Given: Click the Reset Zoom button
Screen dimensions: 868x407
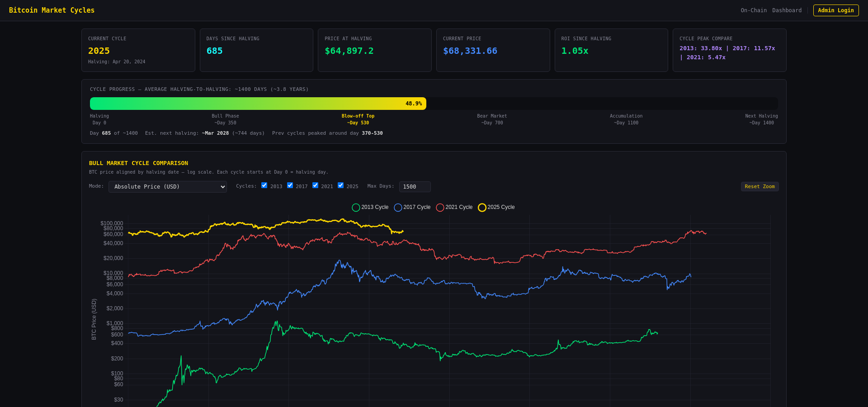Looking at the screenshot, I should (x=759, y=186).
